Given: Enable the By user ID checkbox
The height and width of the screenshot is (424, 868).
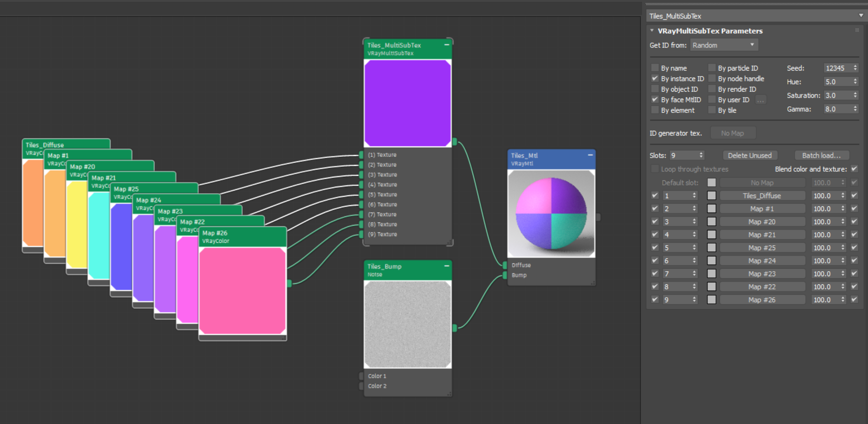Looking at the screenshot, I should pos(712,99).
